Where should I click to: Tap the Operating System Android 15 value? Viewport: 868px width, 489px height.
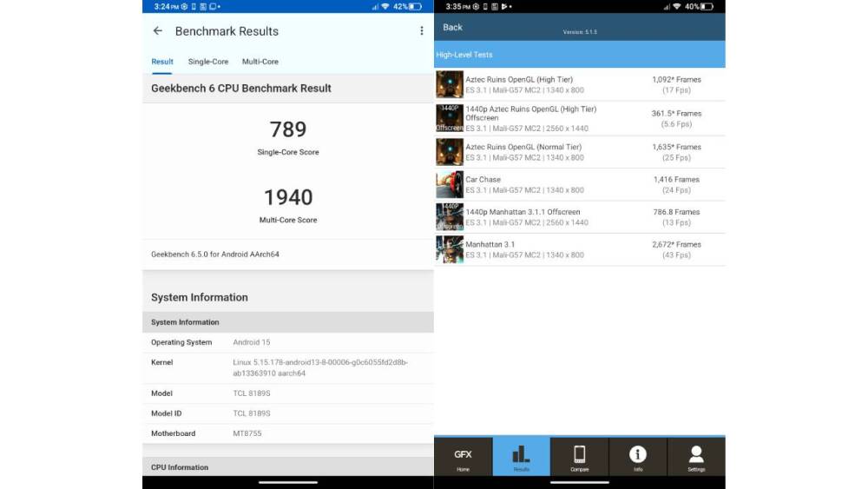(x=252, y=342)
